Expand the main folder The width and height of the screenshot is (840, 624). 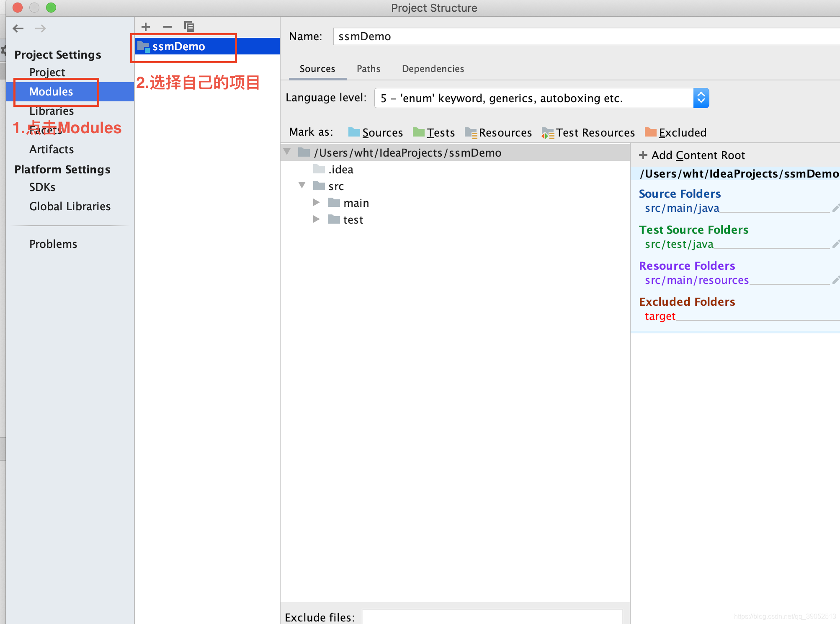[x=317, y=203]
